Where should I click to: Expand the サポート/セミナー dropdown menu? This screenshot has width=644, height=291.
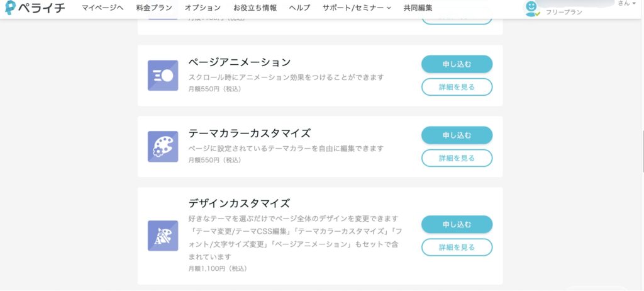[357, 8]
